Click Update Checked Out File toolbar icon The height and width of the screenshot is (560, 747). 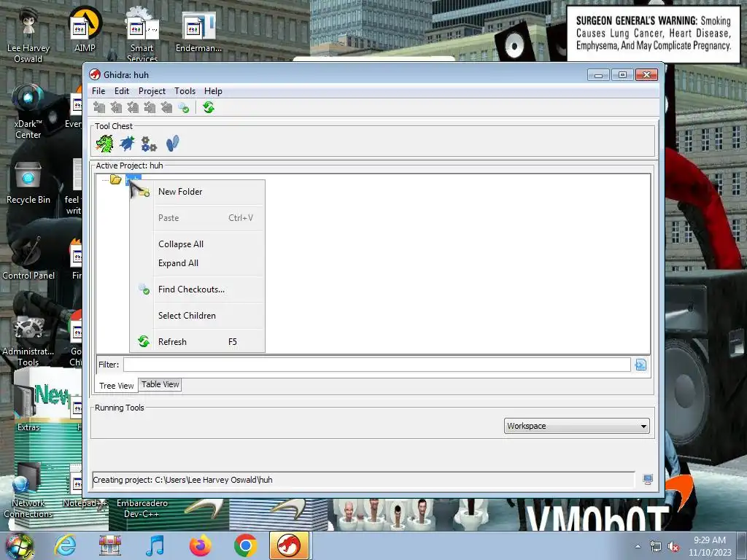coord(133,108)
